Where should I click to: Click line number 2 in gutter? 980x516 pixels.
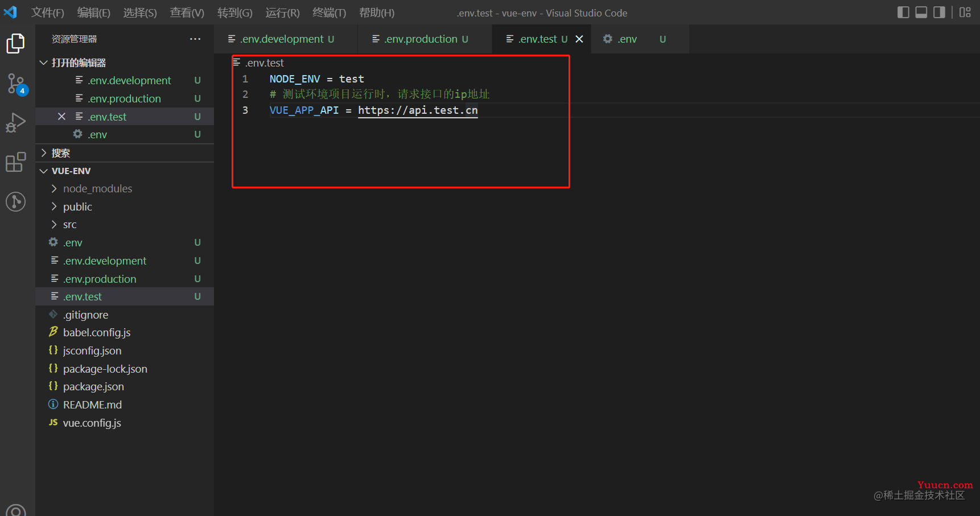245,94
